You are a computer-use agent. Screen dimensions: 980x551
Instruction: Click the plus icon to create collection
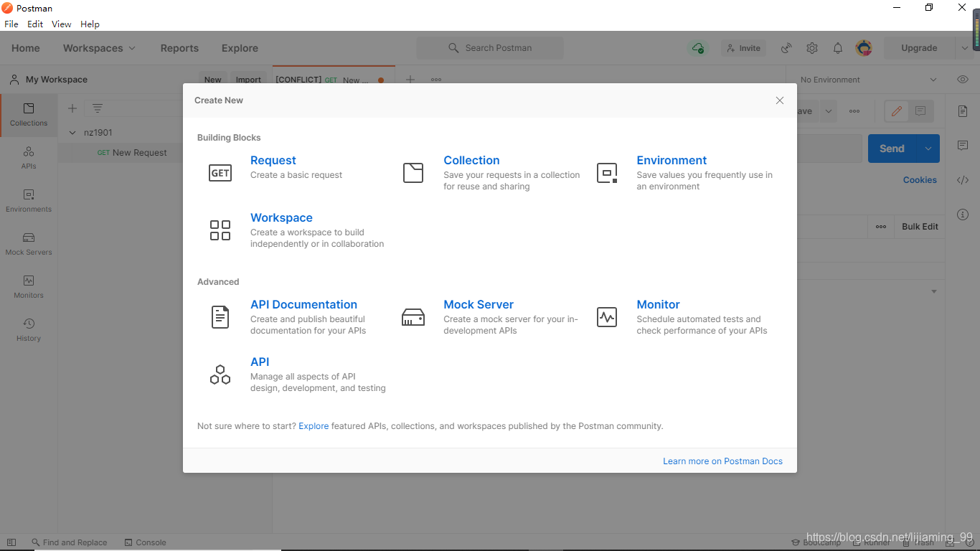(72, 108)
